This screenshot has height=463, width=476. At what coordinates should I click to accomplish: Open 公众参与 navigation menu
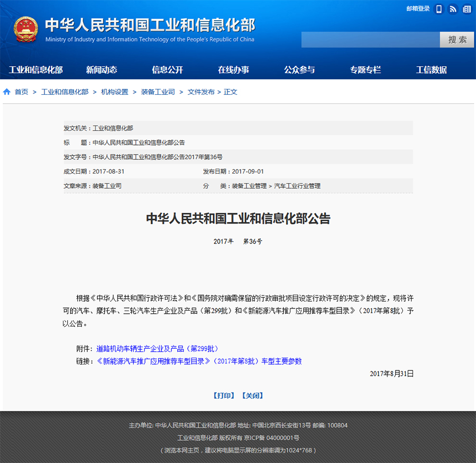pyautogui.click(x=299, y=69)
